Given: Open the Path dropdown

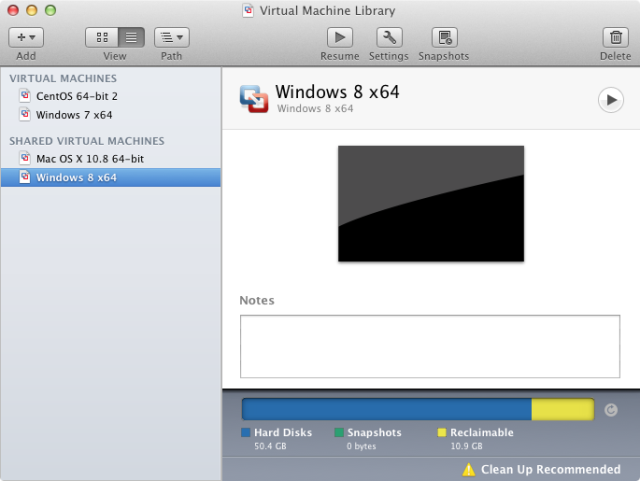Looking at the screenshot, I should [x=171, y=38].
